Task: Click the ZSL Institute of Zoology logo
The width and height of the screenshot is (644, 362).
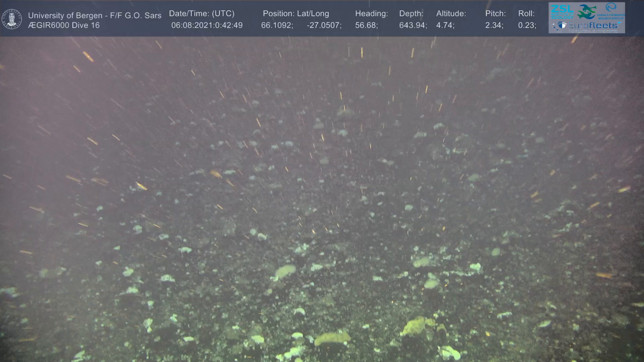Action: 562,11
